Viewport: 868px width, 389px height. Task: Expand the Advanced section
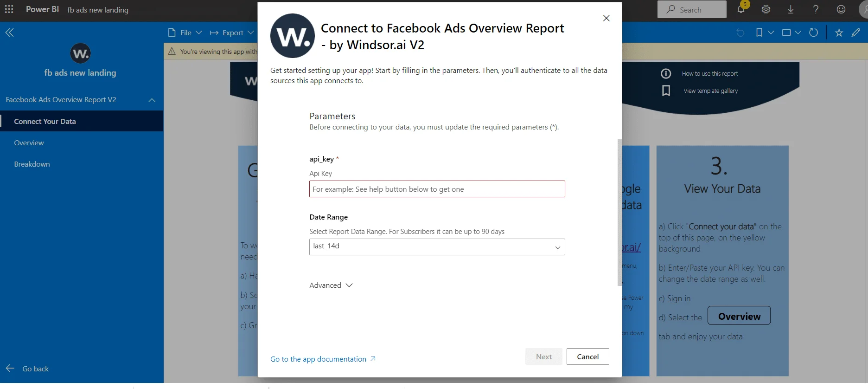(x=331, y=285)
